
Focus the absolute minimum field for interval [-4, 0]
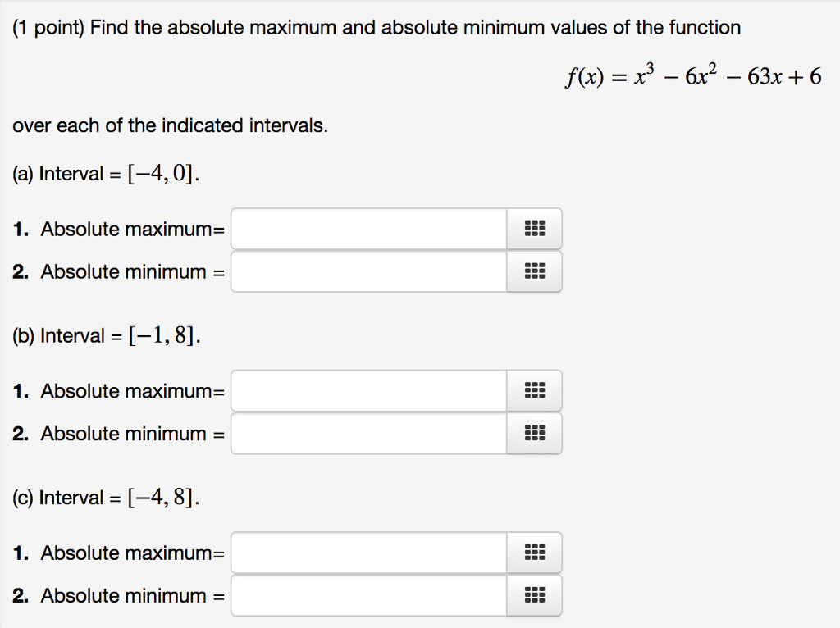369,271
